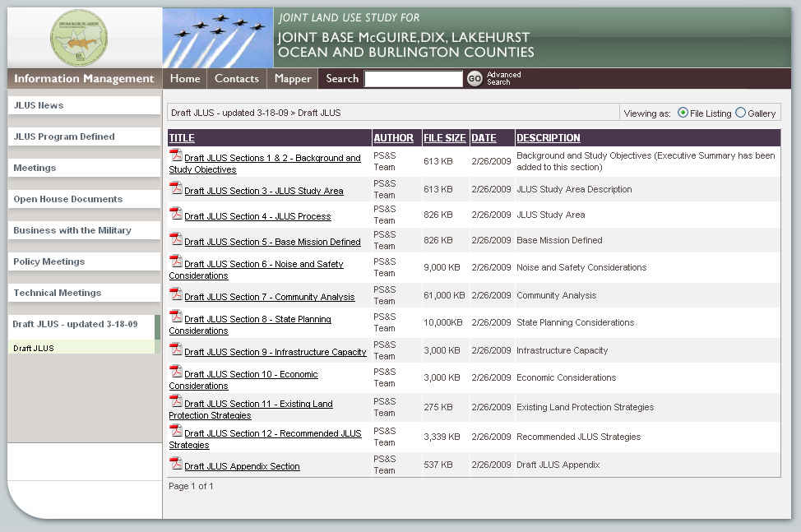Click PDF icon beside Section 11 - Existing Land Protection

coord(176,400)
